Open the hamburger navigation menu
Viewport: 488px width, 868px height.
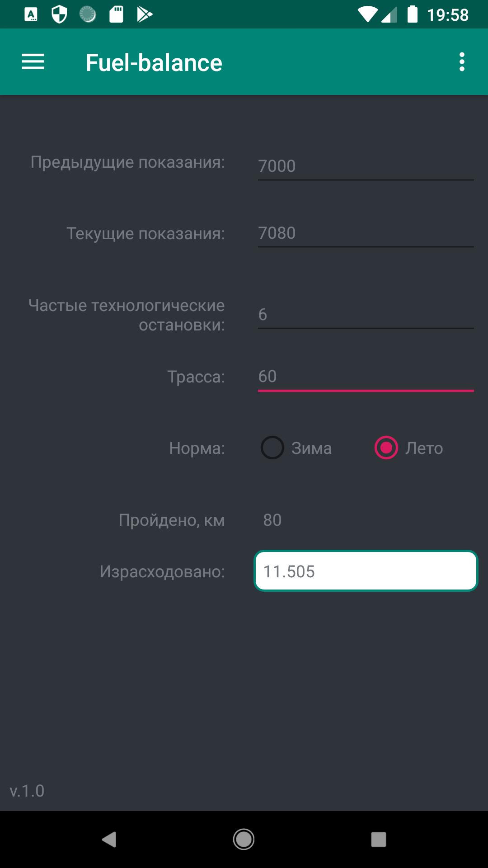click(33, 62)
